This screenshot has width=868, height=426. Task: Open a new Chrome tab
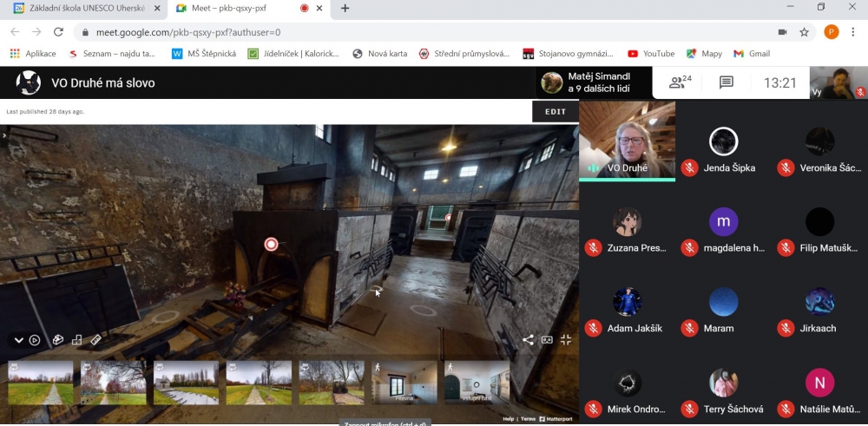click(345, 9)
